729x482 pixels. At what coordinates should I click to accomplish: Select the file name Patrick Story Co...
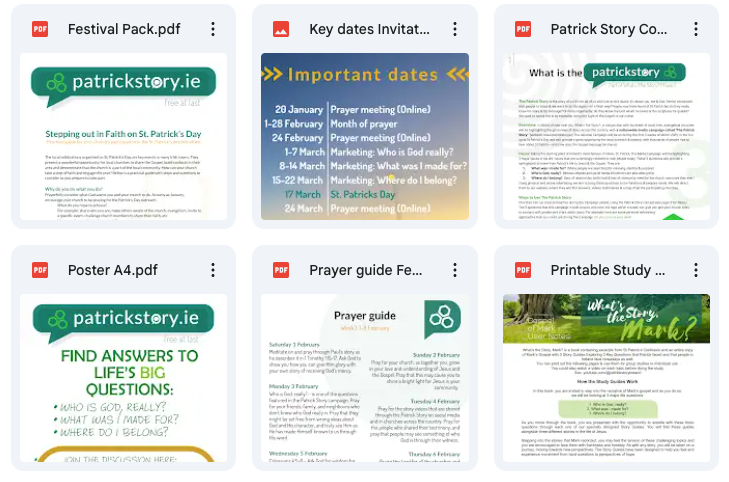609,29
